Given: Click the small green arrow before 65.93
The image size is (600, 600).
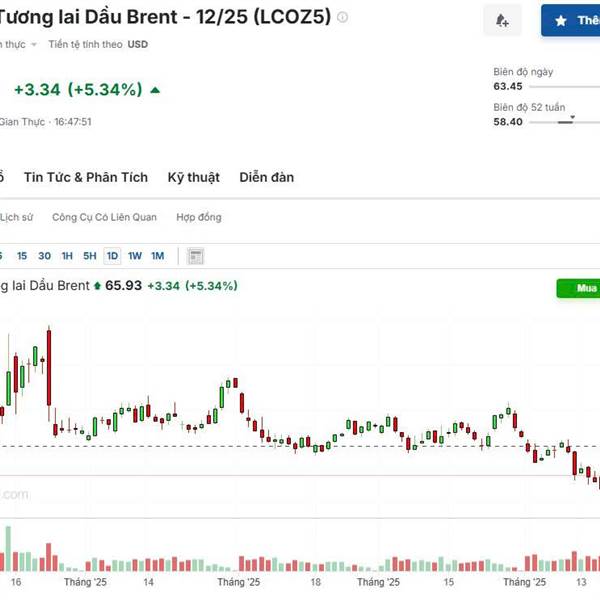Looking at the screenshot, I should [97, 286].
